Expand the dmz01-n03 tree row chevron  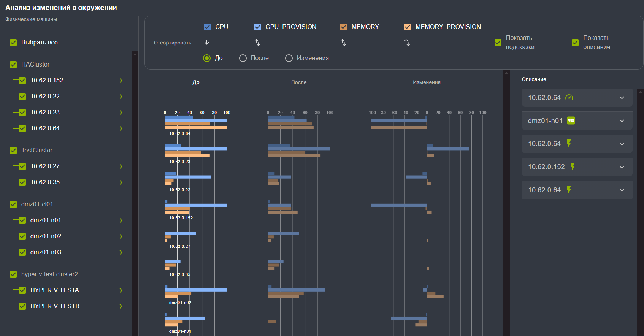[x=121, y=252]
